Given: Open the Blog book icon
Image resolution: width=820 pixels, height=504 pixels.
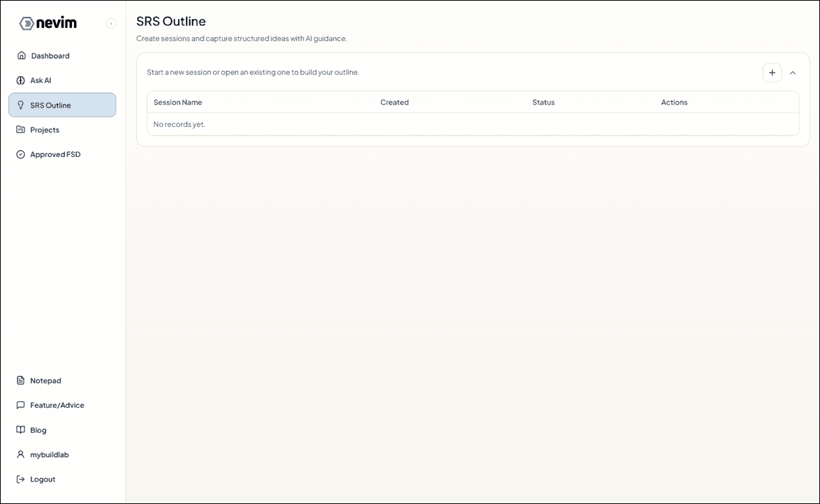Looking at the screenshot, I should click(x=22, y=430).
